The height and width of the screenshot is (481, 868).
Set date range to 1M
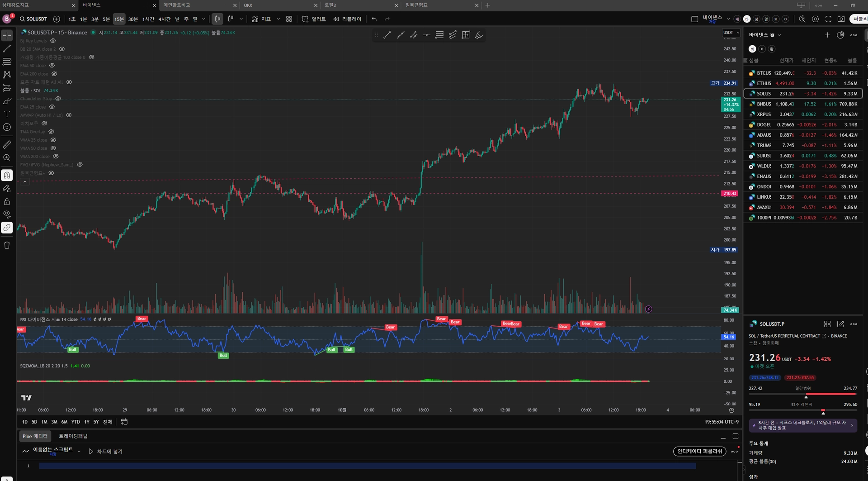click(44, 422)
